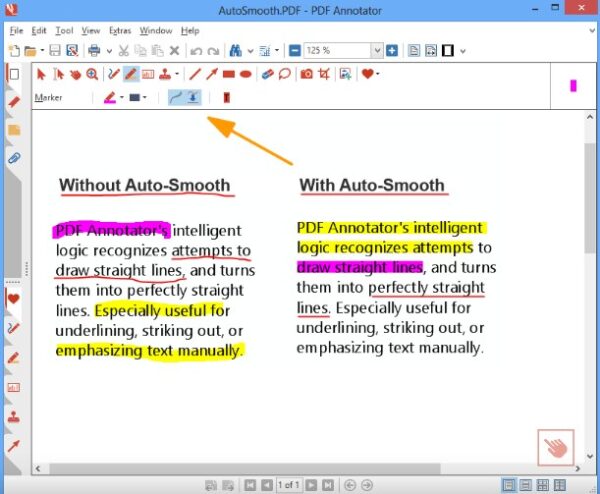Click the Insert Image icon

pyautogui.click(x=345, y=74)
